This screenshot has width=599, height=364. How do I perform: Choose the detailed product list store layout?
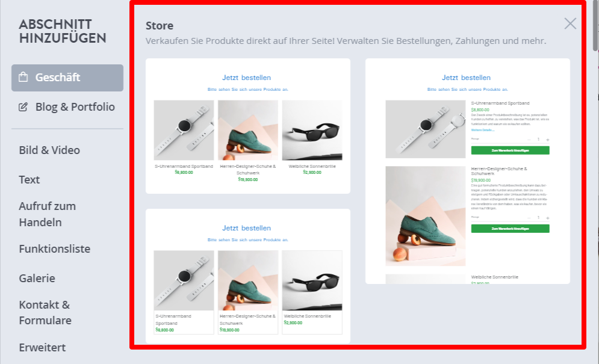468,171
